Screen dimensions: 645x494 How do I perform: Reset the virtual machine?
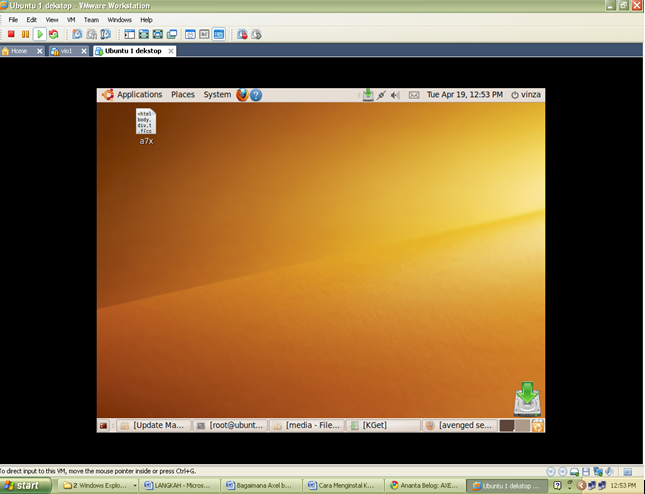[53, 34]
